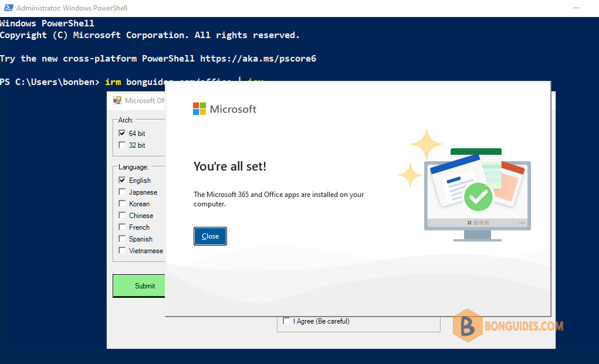599x364 pixels.
Task: Select the Chinese language checkbox
Action: tap(122, 216)
